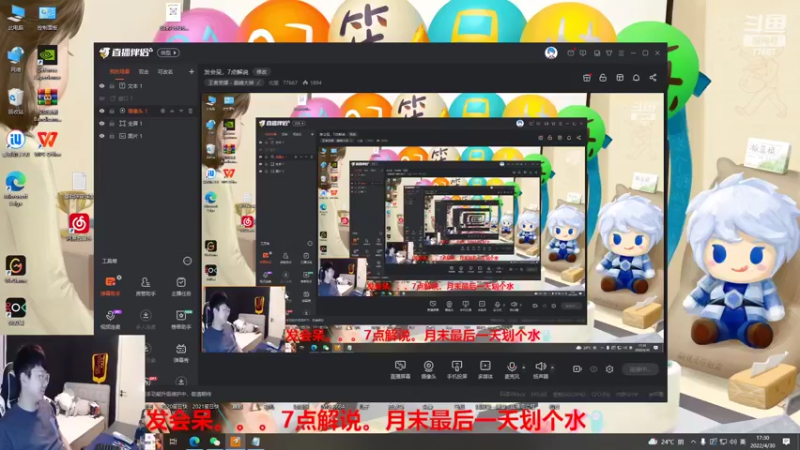Lock the 摄像头 1 layer
Screen dimensions: 800x450
[112, 111]
